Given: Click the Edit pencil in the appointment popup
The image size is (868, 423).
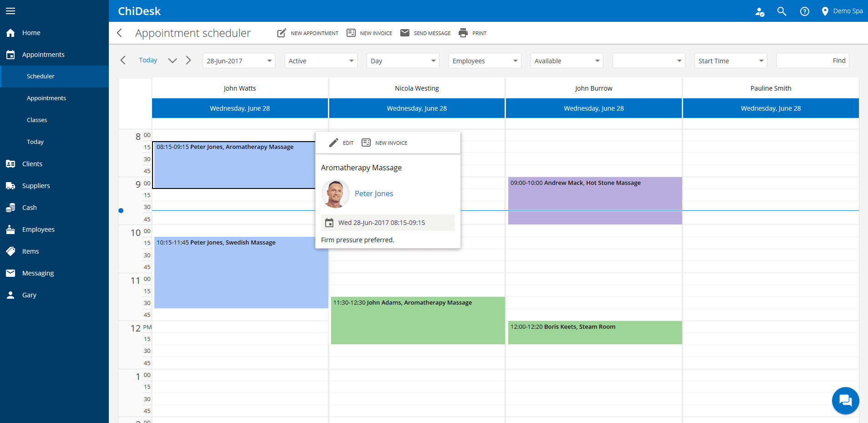Looking at the screenshot, I should click(334, 143).
